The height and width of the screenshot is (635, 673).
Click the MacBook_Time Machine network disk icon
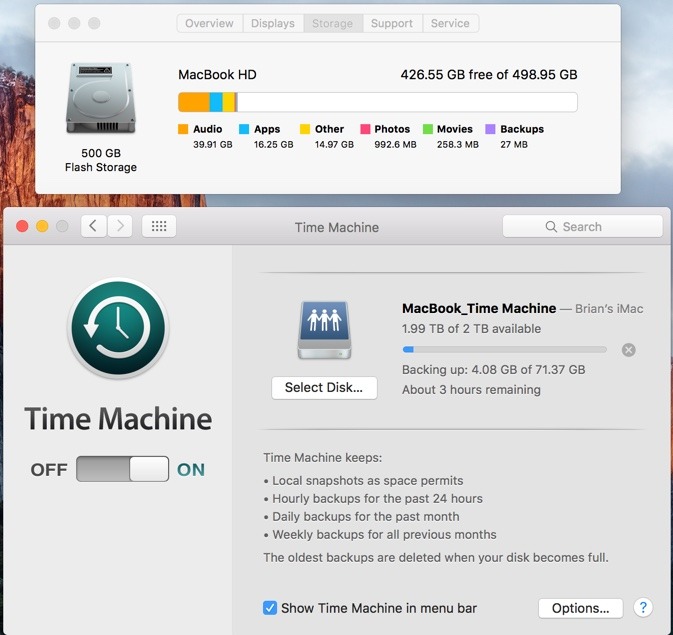(x=324, y=330)
